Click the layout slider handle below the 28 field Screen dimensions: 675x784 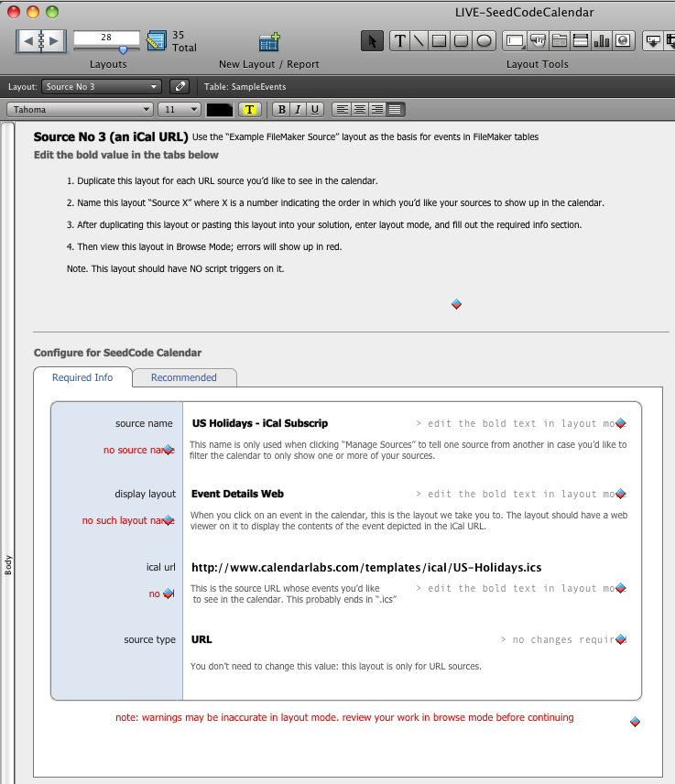[123, 49]
